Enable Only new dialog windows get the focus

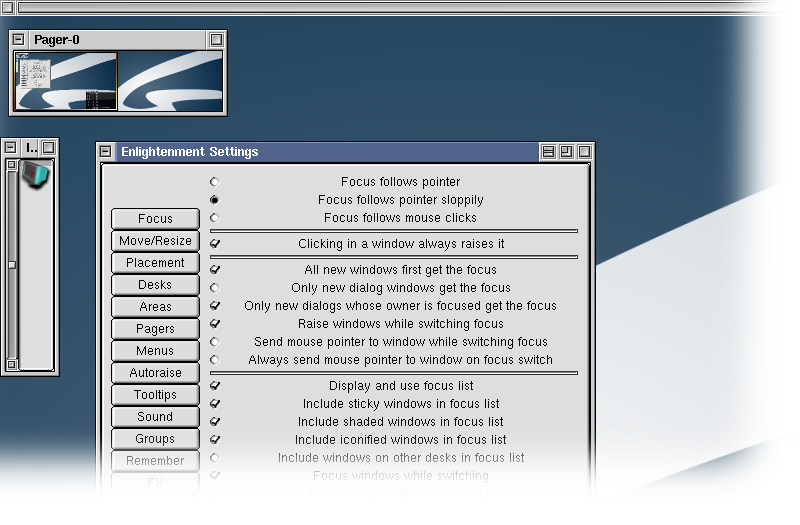215,288
